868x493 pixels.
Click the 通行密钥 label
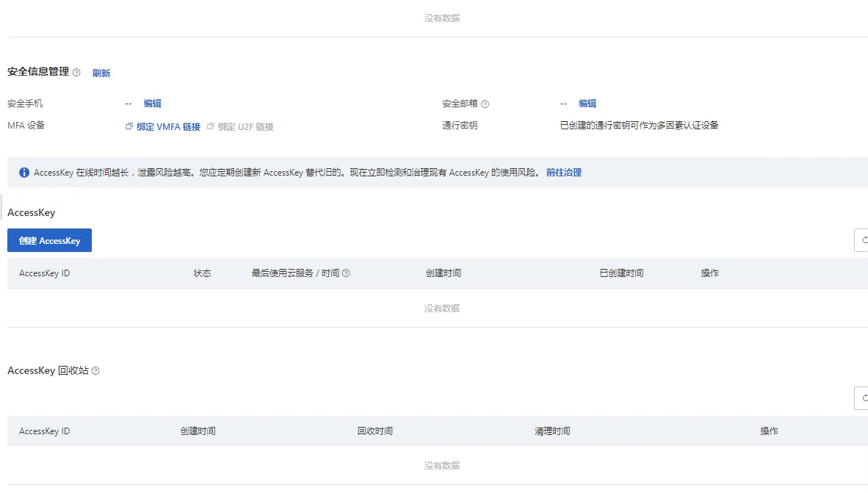click(460, 126)
